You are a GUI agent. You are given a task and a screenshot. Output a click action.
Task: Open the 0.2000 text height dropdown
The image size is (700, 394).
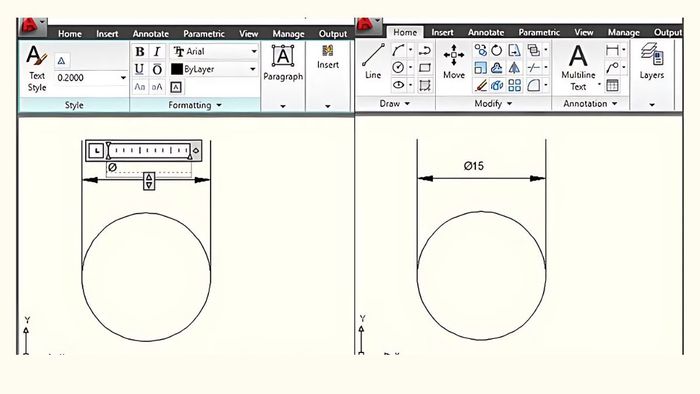(123, 78)
